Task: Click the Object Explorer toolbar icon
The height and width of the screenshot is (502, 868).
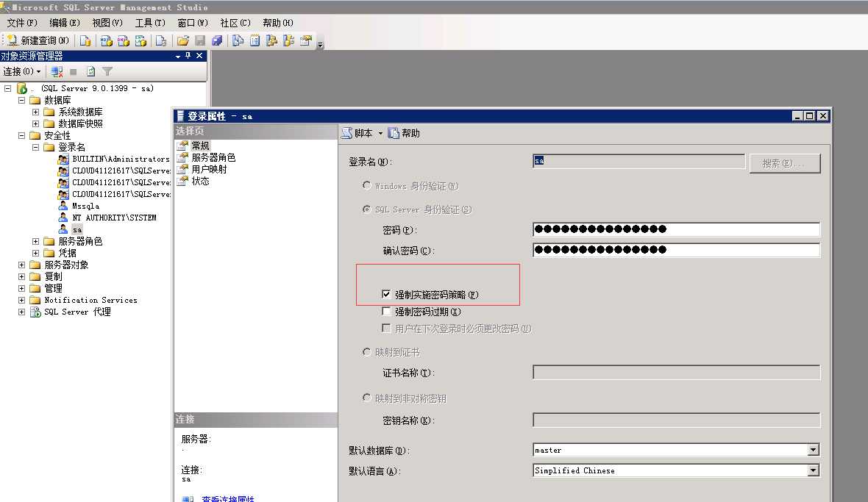Action: click(272, 40)
